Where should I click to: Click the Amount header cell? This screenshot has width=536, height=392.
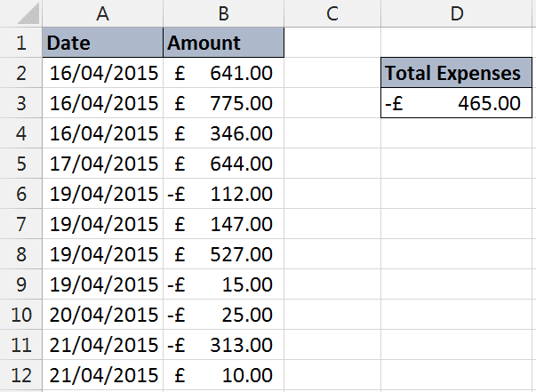[x=224, y=43]
